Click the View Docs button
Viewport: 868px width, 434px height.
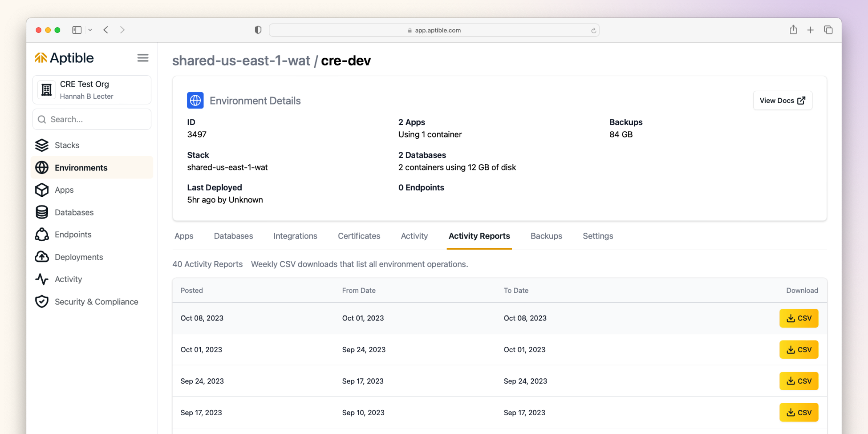[x=782, y=101]
